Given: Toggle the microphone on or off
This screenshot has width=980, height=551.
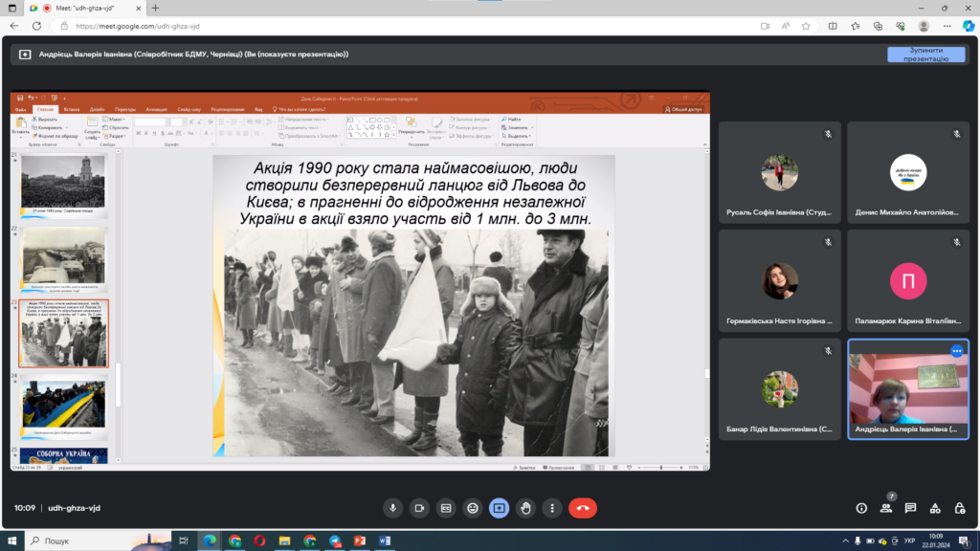Looking at the screenshot, I should (x=391, y=508).
